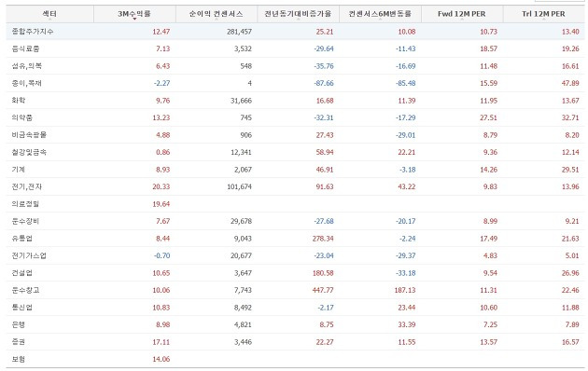Sort by 순이익 컨센서스 column header
The height and width of the screenshot is (371, 588).
tap(216, 14)
